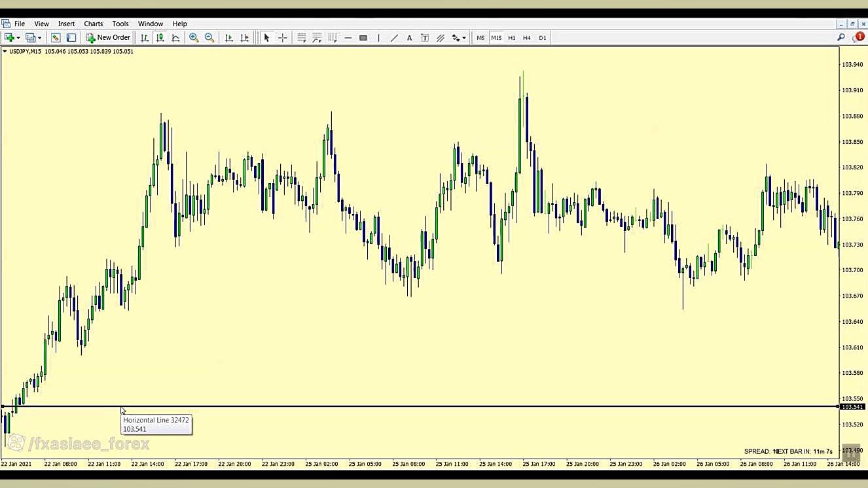868x488 pixels.
Task: Select the Equidistant Channel tool
Action: tap(441, 38)
